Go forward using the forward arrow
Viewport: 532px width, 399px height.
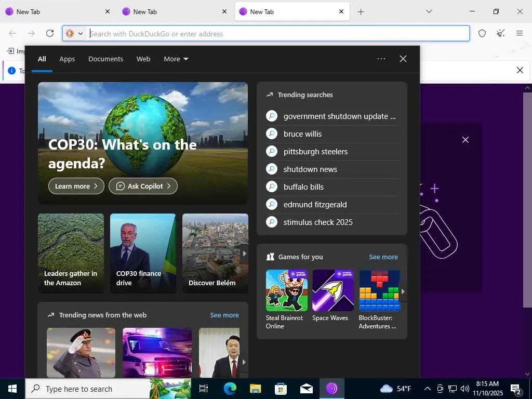(x=31, y=33)
